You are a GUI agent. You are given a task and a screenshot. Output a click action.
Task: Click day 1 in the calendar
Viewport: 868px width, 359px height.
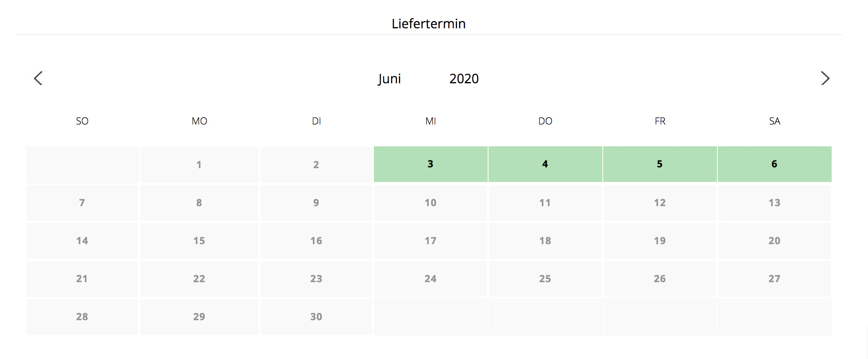pyautogui.click(x=199, y=165)
